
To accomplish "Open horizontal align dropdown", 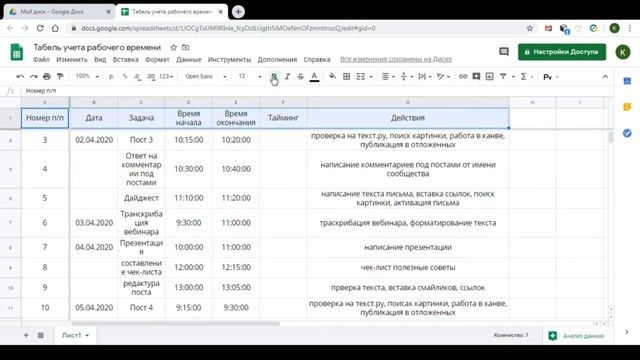I will [x=388, y=76].
